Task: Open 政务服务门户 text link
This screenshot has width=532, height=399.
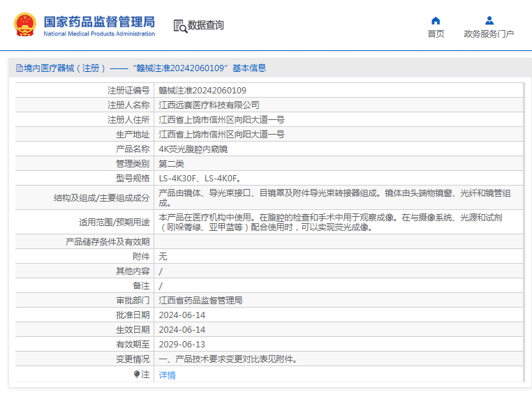Action: [489, 34]
